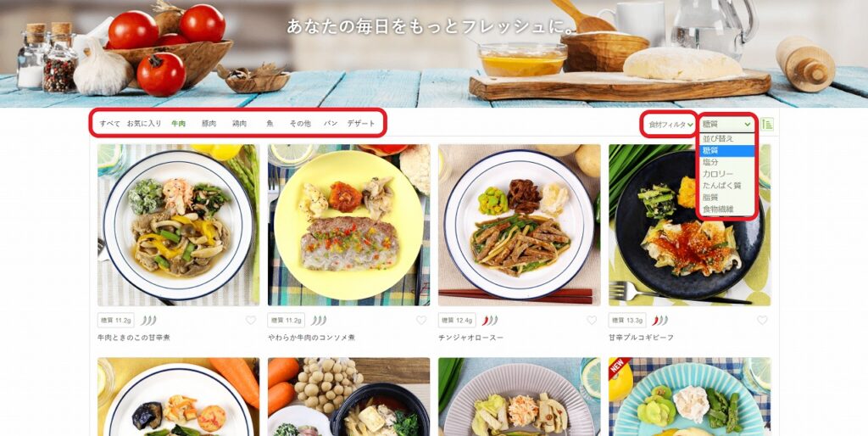The height and width of the screenshot is (436, 868).
Task: Switch to the 豚肉 category tab
Action: tap(209, 124)
